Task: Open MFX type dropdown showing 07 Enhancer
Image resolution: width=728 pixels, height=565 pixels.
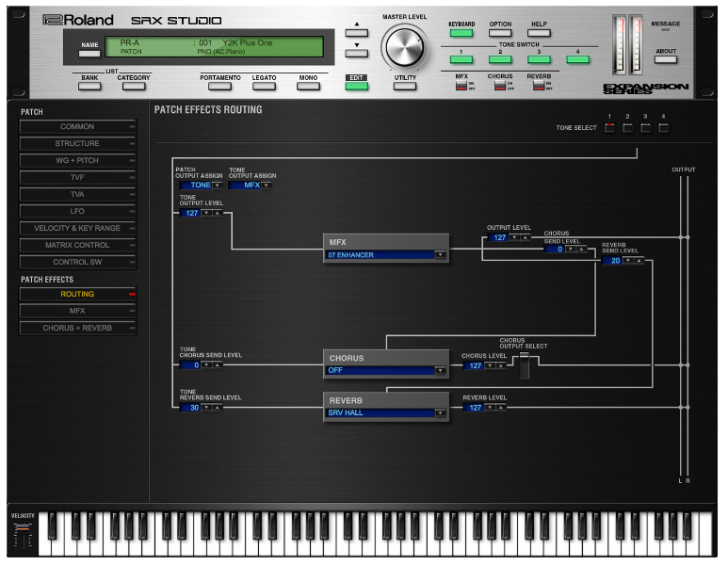Action: coord(440,254)
